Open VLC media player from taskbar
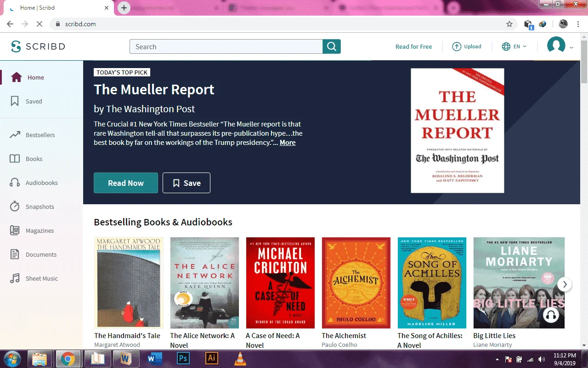 (240, 359)
